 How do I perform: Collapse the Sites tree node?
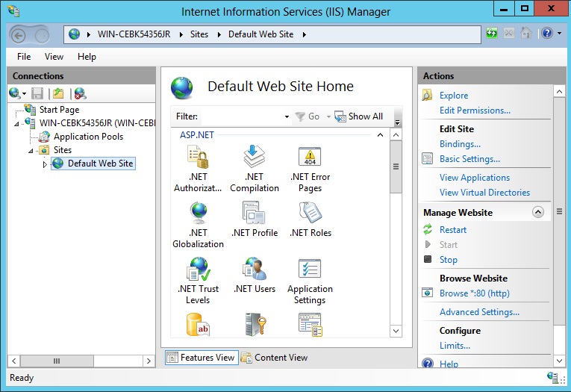tap(31, 151)
